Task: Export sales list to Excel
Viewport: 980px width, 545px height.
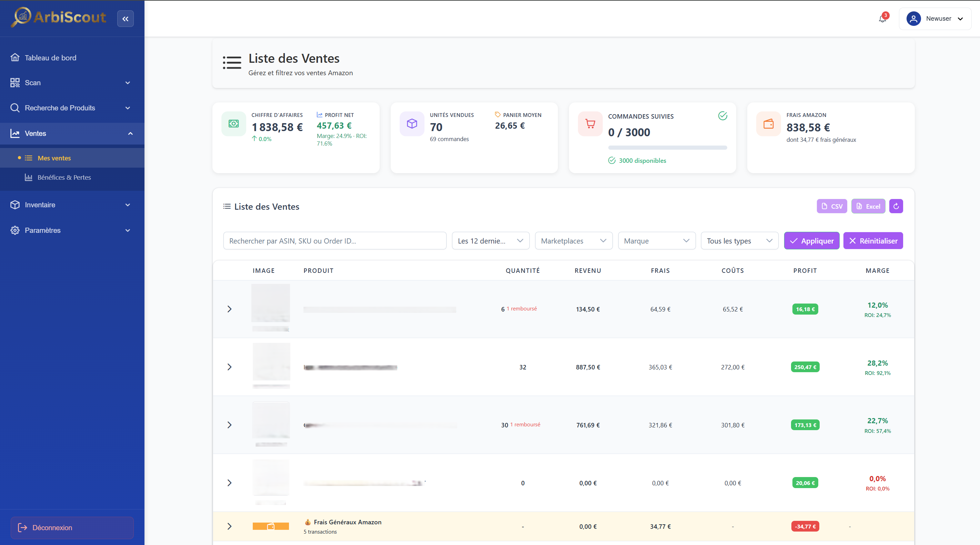Action: (868, 206)
